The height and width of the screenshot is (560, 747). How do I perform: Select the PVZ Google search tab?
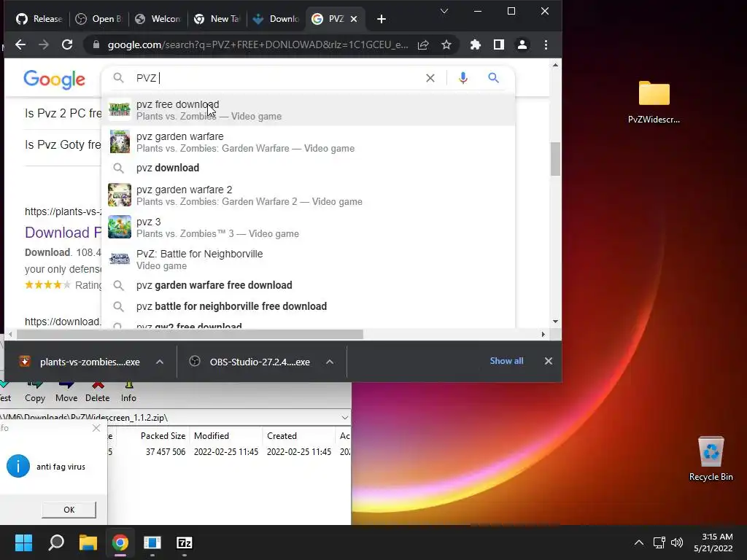pyautogui.click(x=329, y=19)
